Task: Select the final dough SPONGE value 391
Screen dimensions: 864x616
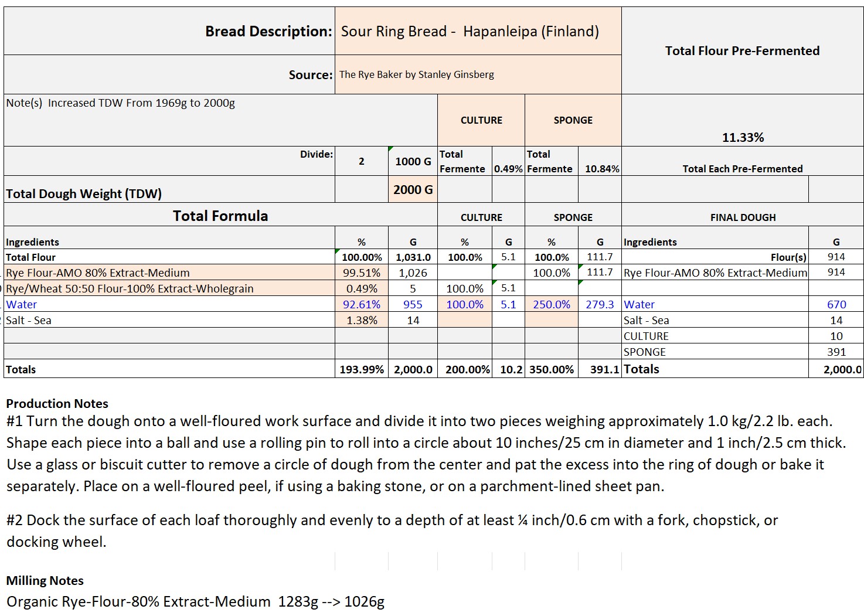Action: (x=836, y=352)
